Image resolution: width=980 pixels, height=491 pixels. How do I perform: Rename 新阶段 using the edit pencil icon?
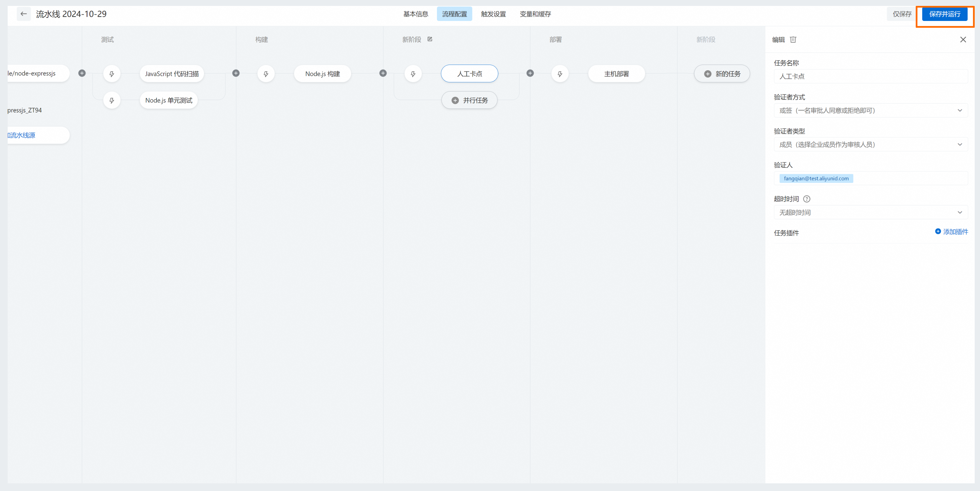coord(430,39)
